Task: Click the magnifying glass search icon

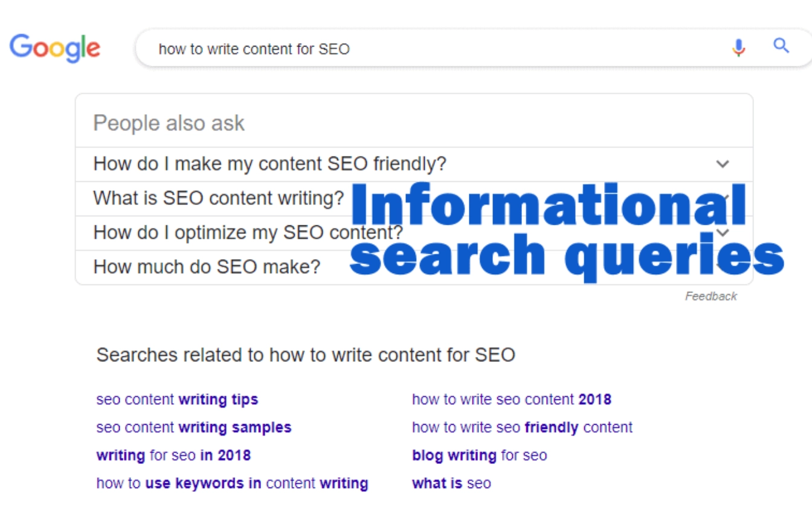Action: click(x=781, y=46)
